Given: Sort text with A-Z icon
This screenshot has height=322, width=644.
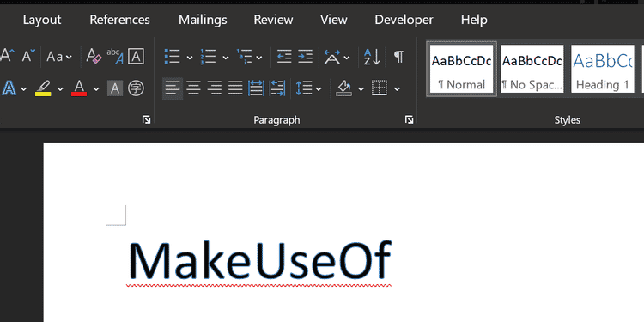Looking at the screenshot, I should click(372, 57).
